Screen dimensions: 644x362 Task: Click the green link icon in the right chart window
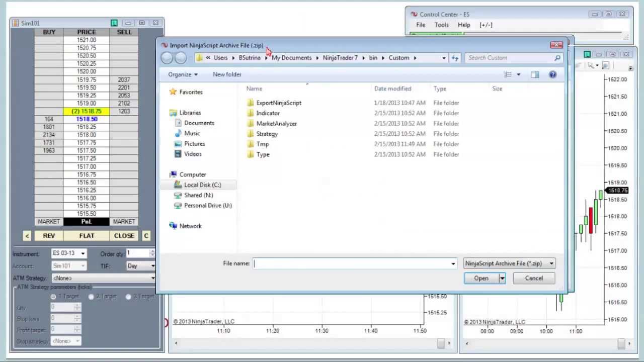pyautogui.click(x=587, y=54)
